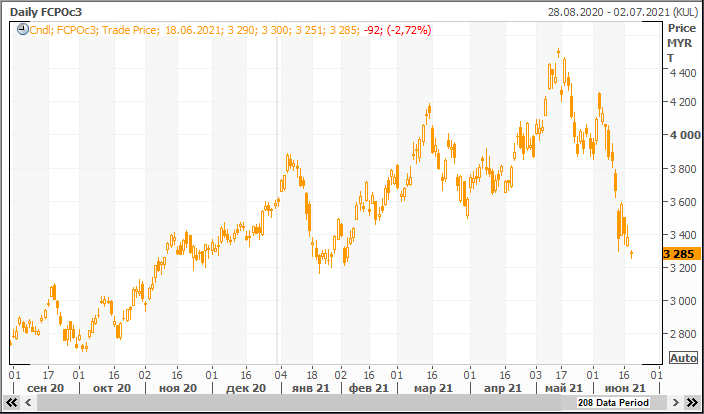The width and height of the screenshot is (704, 414).
Task: Select the дек 20 month on time axis
Action: point(246,388)
